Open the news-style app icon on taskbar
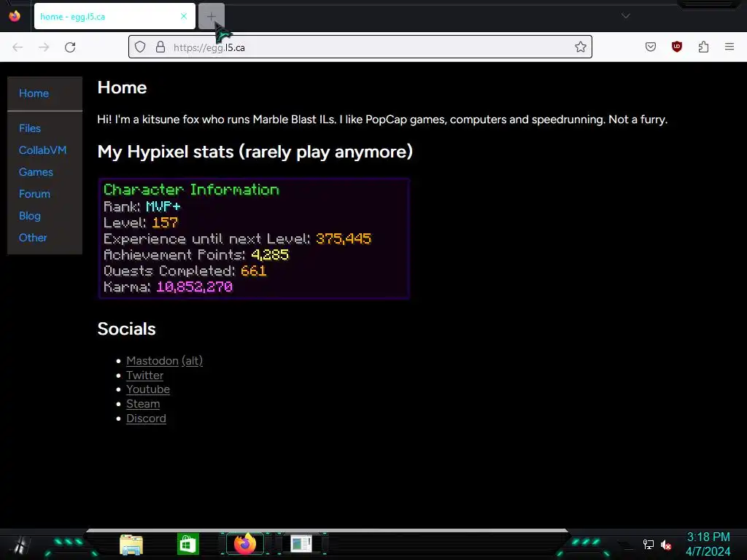This screenshot has width=747, height=560. (x=301, y=544)
